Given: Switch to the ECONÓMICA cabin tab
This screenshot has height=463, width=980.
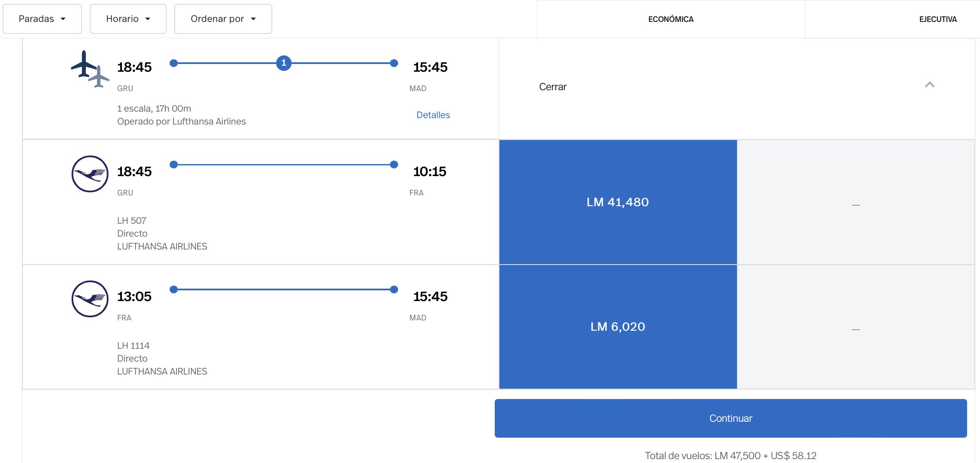Looking at the screenshot, I should pyautogui.click(x=671, y=19).
